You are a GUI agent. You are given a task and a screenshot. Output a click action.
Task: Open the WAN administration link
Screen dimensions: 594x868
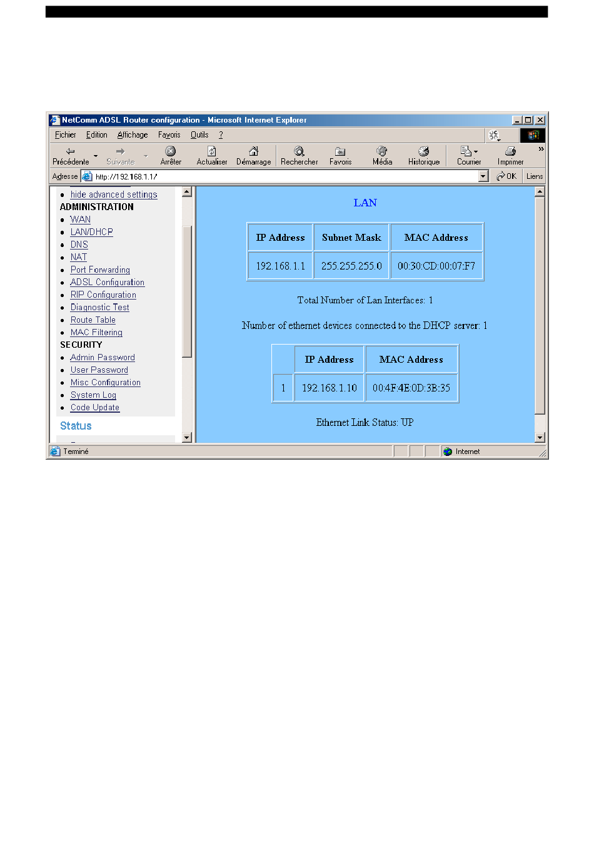click(x=81, y=220)
